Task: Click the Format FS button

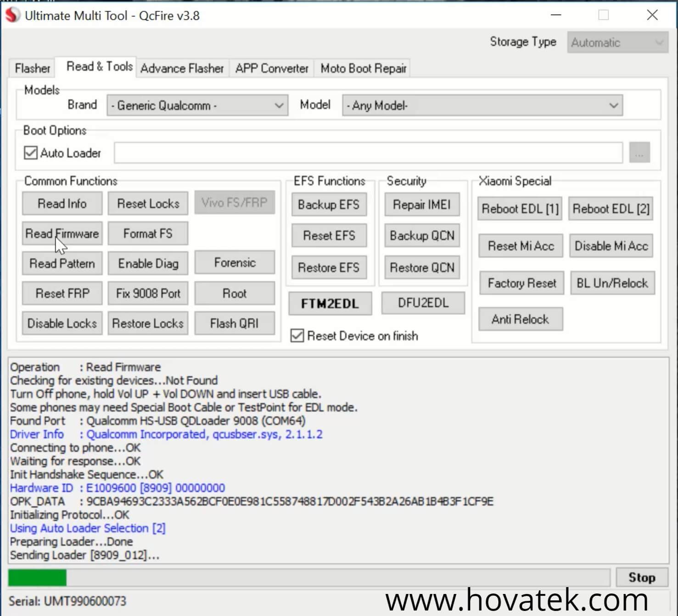Action: coord(148,234)
